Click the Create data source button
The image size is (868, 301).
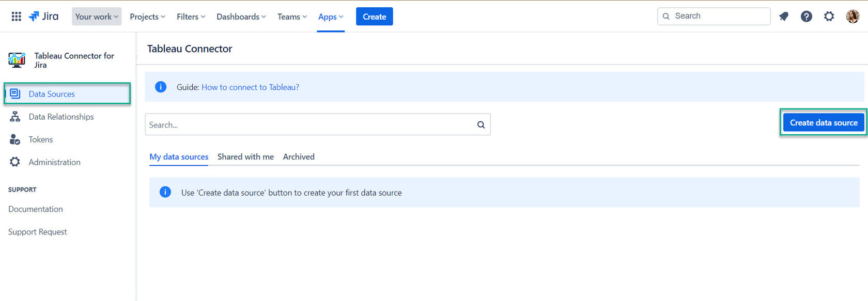824,123
